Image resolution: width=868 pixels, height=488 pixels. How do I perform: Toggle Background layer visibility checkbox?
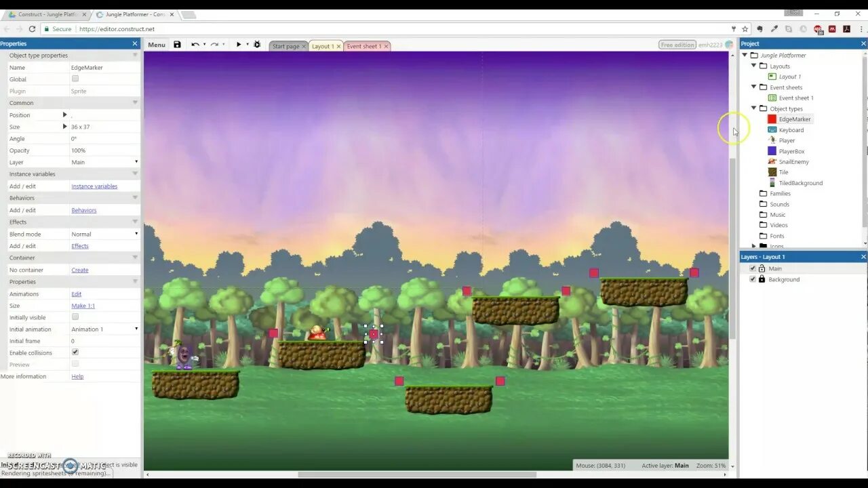(753, 279)
